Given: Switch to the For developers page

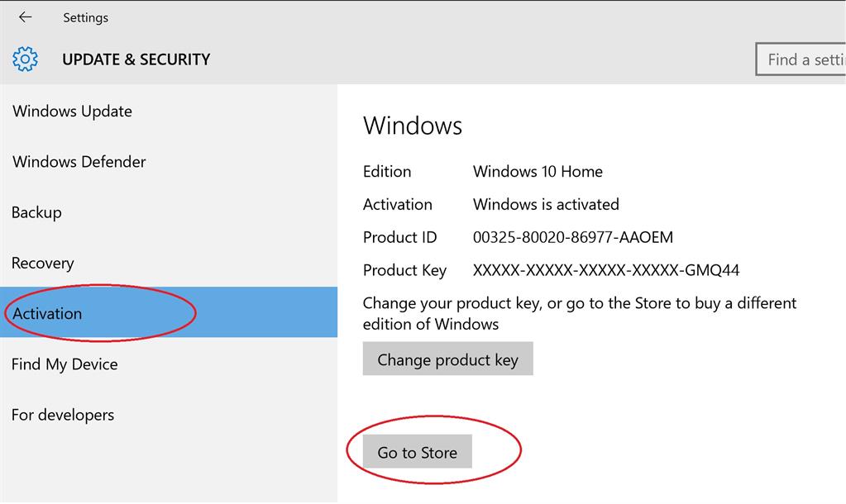Looking at the screenshot, I should (63, 415).
